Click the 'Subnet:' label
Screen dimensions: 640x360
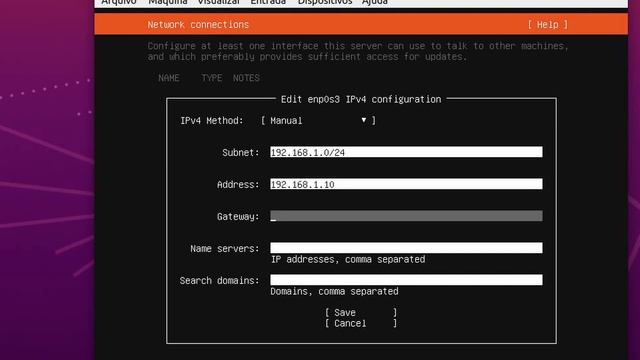[241, 153]
